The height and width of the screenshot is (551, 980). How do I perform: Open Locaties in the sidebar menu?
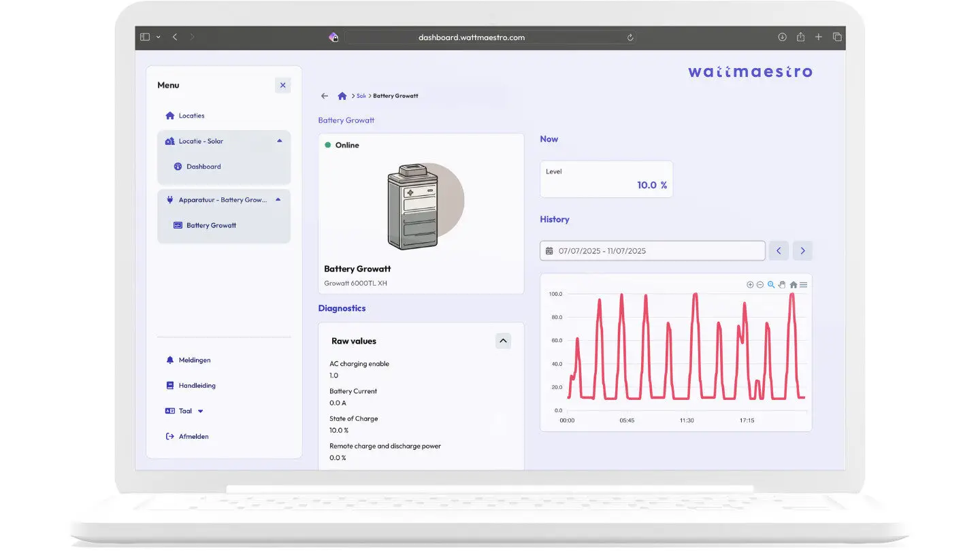tap(191, 116)
